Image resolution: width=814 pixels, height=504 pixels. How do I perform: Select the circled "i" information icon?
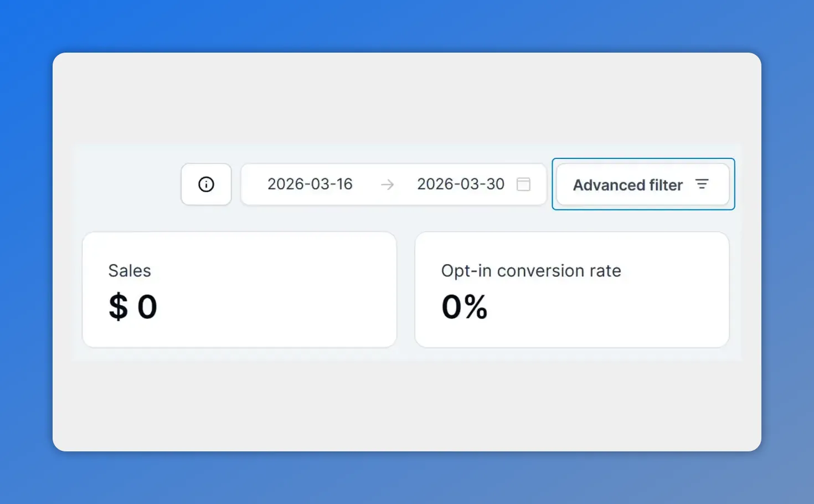coord(206,184)
